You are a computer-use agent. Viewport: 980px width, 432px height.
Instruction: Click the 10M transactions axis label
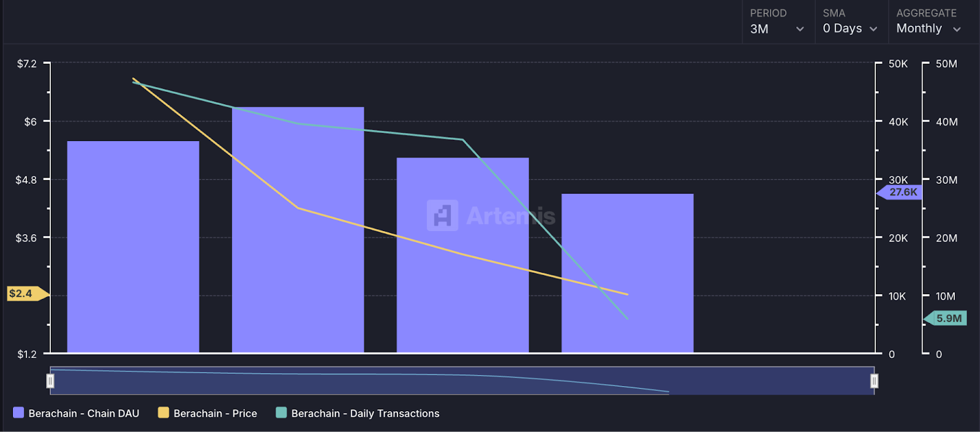click(946, 296)
